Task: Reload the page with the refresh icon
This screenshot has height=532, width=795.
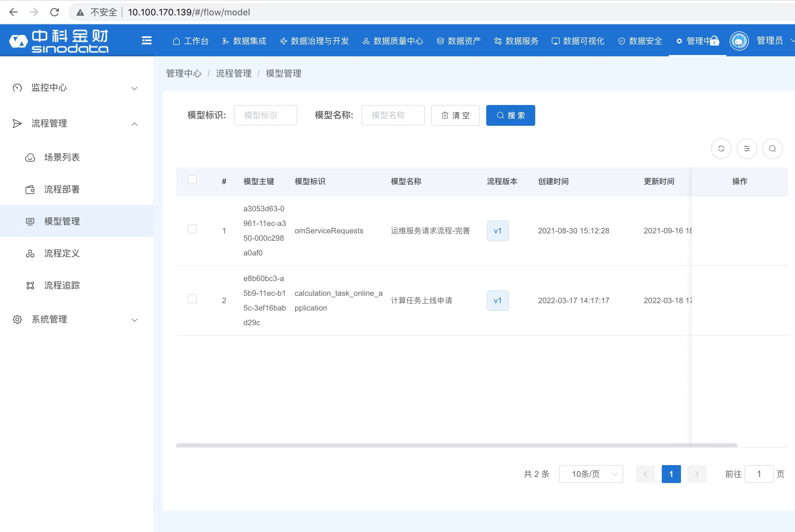Action: pos(55,12)
